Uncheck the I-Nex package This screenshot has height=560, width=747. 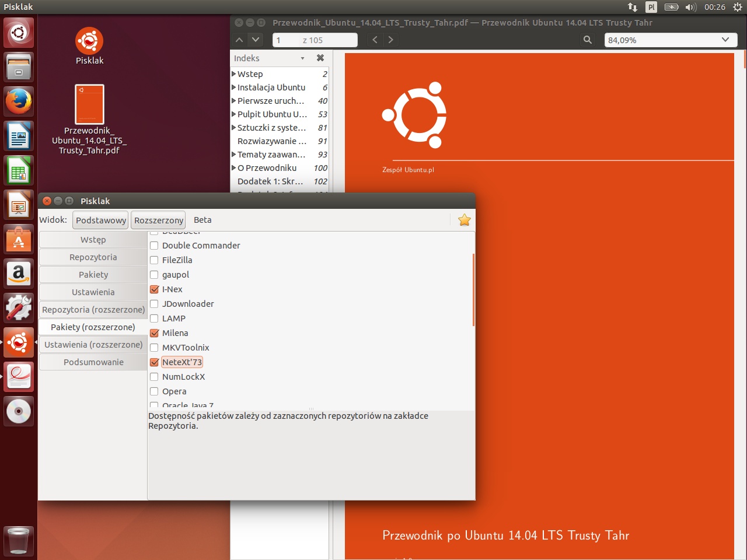pos(154,289)
